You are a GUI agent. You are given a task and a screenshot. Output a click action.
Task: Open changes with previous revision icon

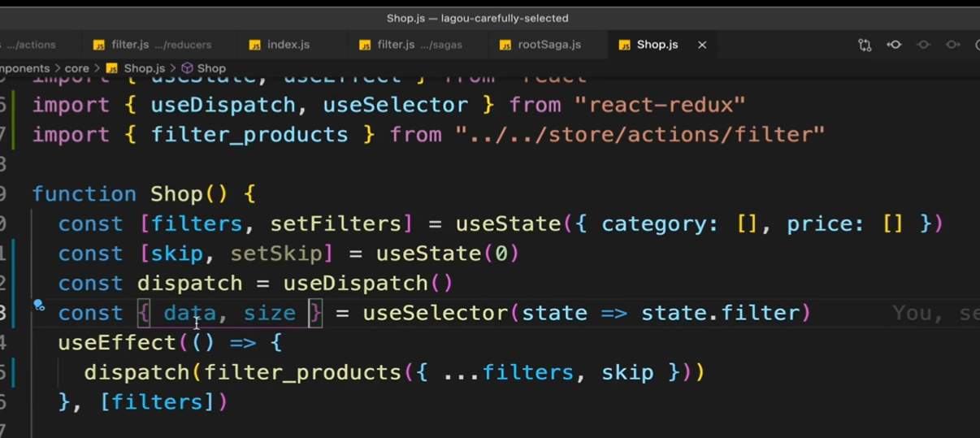[894, 45]
